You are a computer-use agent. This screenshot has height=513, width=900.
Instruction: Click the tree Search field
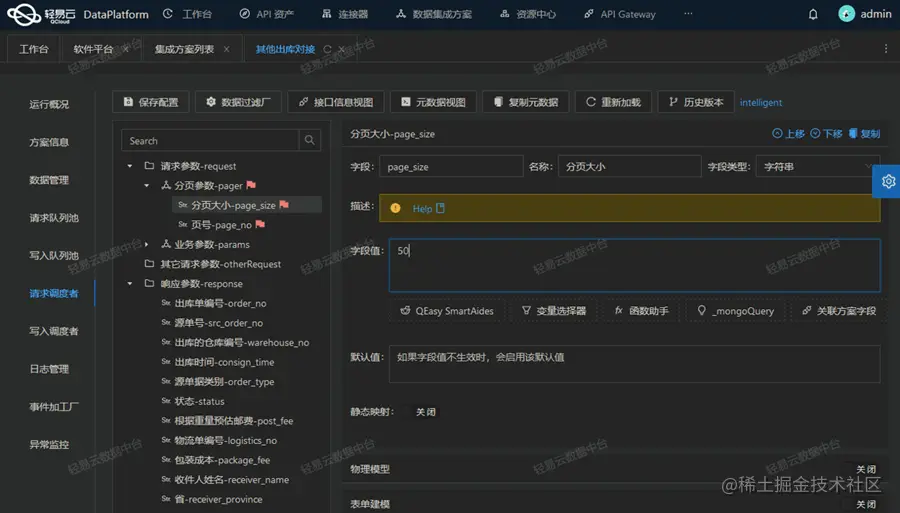[x=210, y=141]
